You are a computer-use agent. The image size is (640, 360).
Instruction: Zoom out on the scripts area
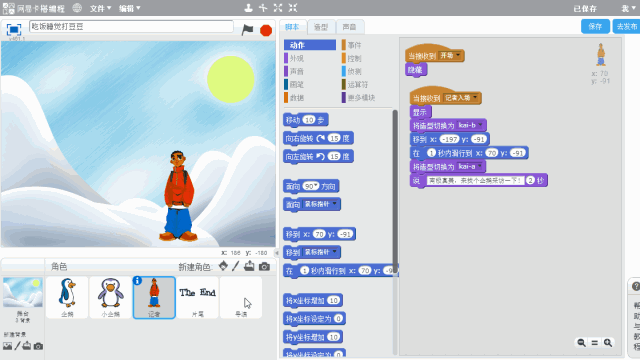581,343
